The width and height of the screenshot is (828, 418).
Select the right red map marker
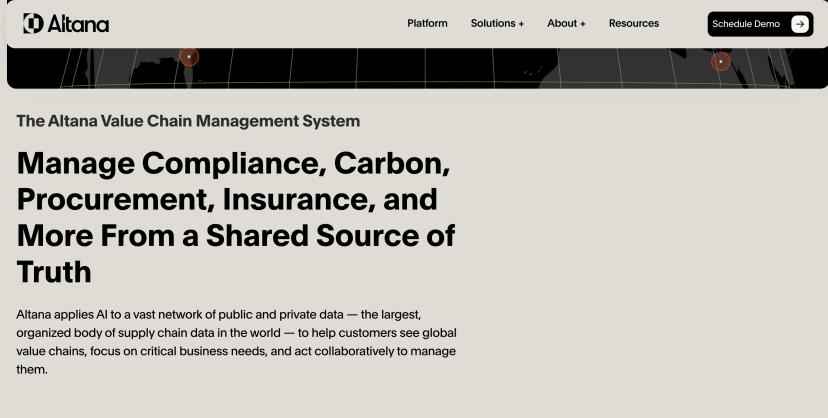point(721,62)
